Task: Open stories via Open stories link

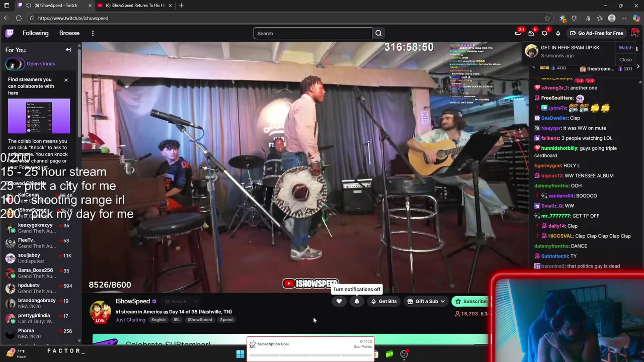Action: coord(41,64)
